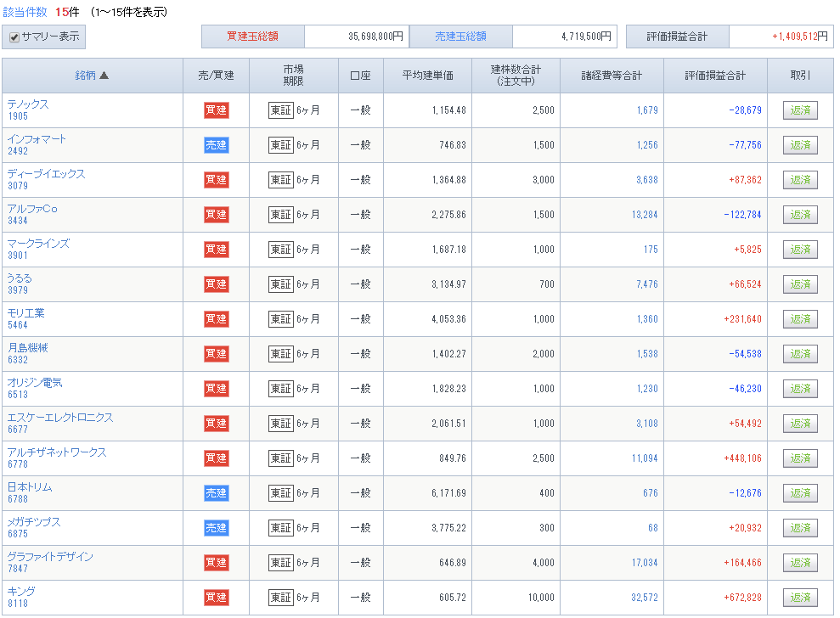The width and height of the screenshot is (840, 618).
Task: Click the 売/買建 column header
Action: [x=216, y=76]
